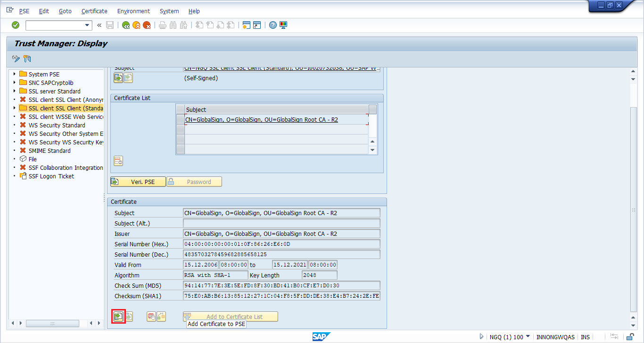Click the Certificate List scroll down arrow
The width and height of the screenshot is (644, 343).
[373, 150]
